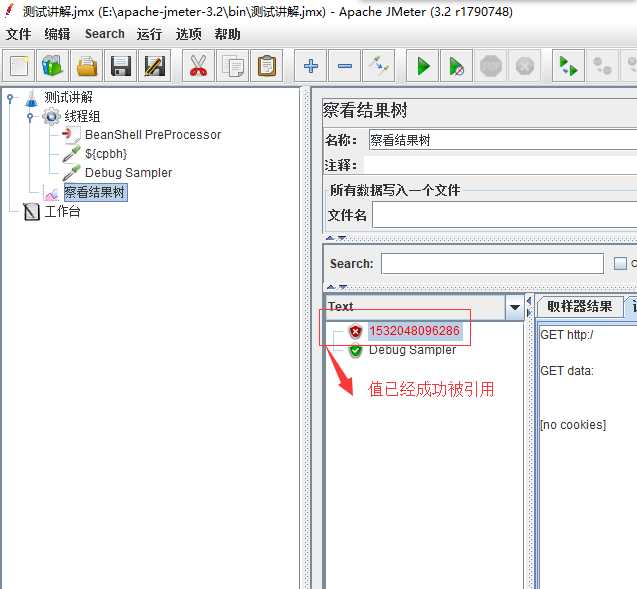Click the 工作台 workbench icon
The image size is (637, 589).
tap(31, 212)
